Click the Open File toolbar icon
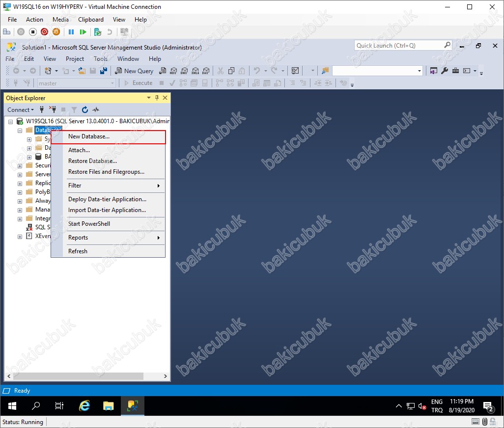Image resolution: width=504 pixels, height=428 pixels. coord(82,71)
